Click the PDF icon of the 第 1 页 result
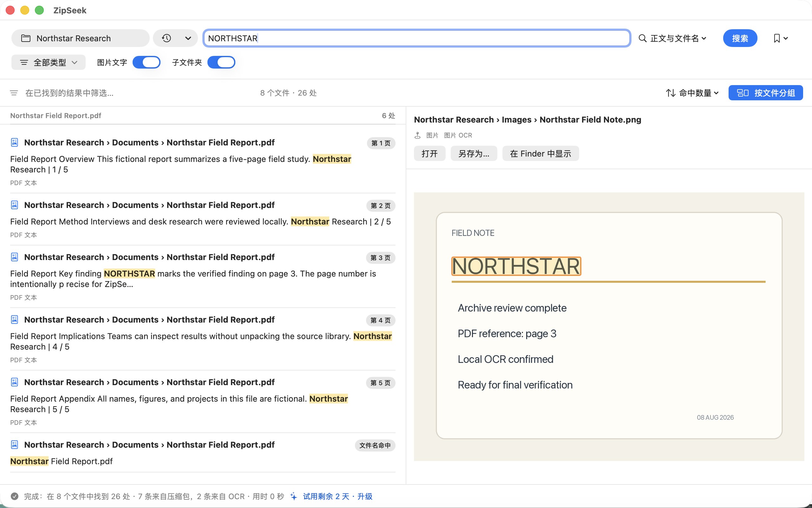This screenshot has height=508, width=812. click(x=14, y=143)
